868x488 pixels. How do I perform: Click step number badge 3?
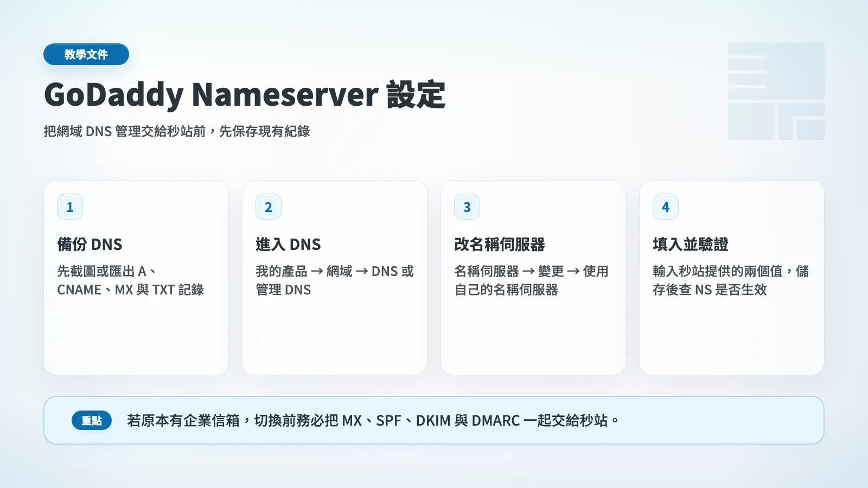(467, 207)
